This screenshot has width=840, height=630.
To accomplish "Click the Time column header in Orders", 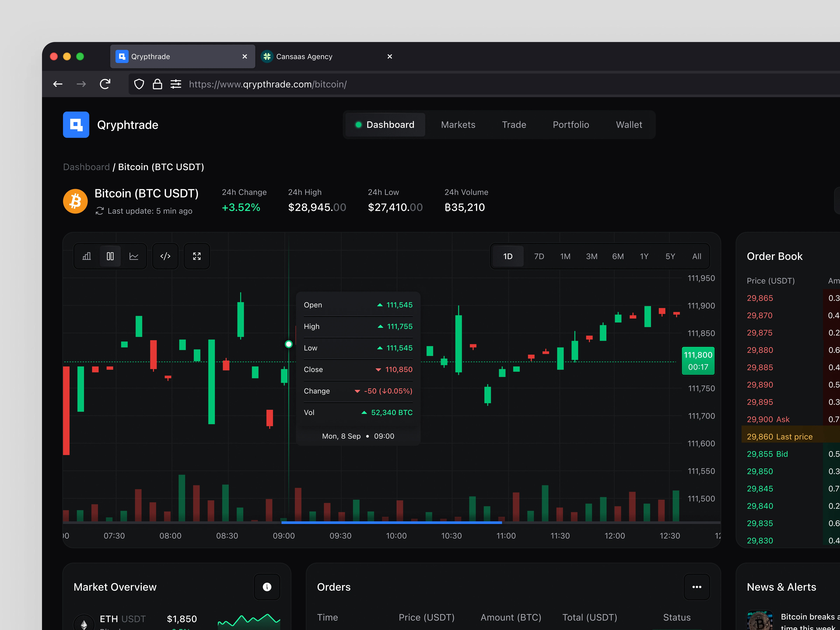I will [327, 617].
